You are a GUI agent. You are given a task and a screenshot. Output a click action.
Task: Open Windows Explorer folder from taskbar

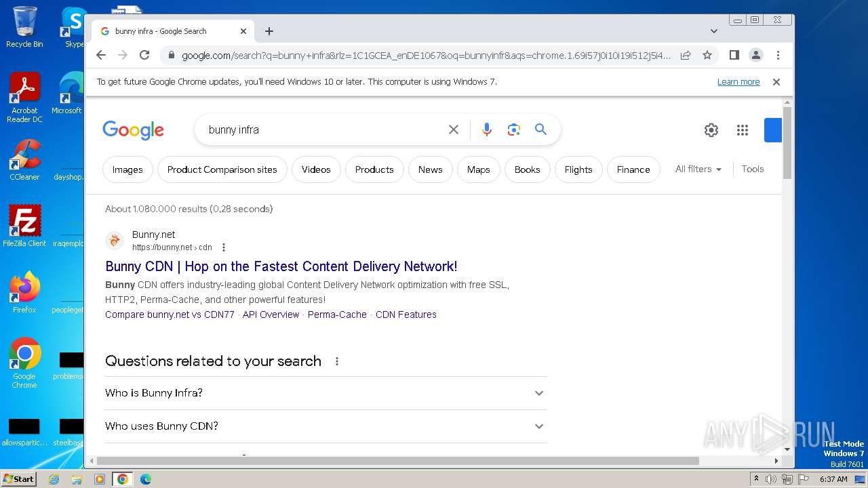77,479
